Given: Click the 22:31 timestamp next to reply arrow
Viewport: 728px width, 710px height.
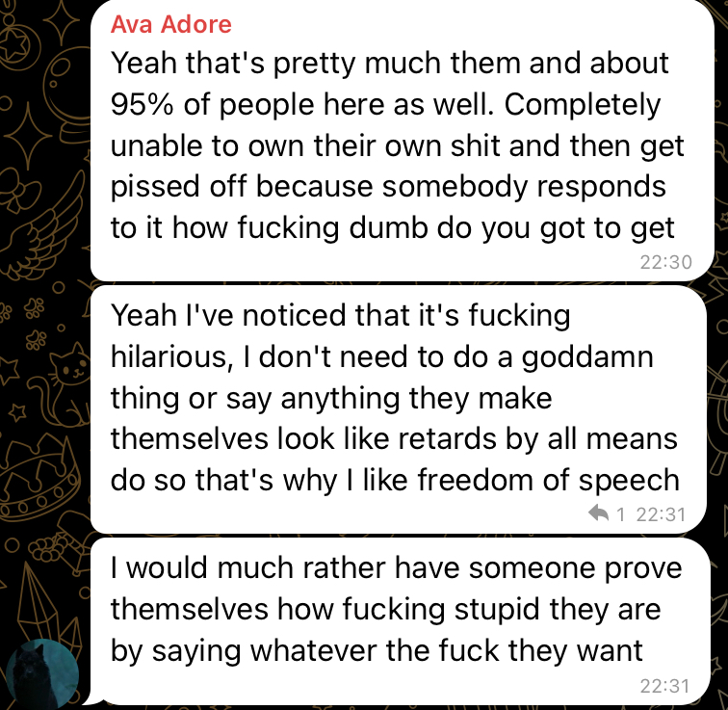Looking at the screenshot, I should pyautogui.click(x=661, y=514).
